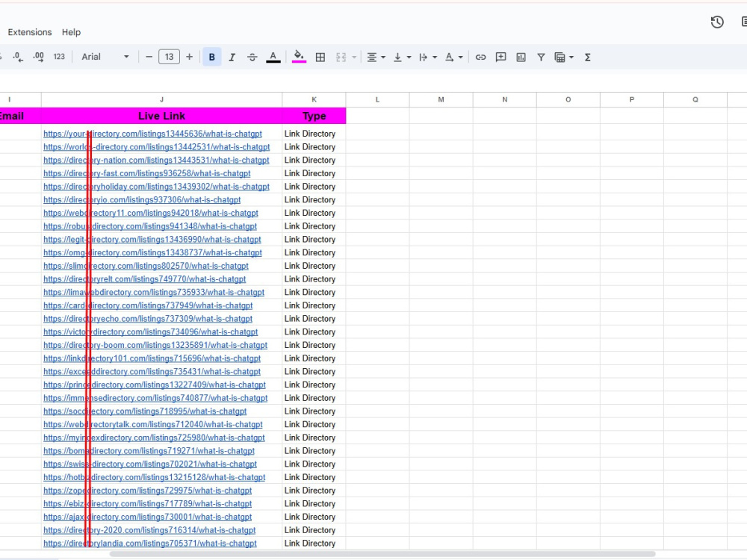The width and height of the screenshot is (747, 560).
Task: Select column K header
Action: coord(314,99)
